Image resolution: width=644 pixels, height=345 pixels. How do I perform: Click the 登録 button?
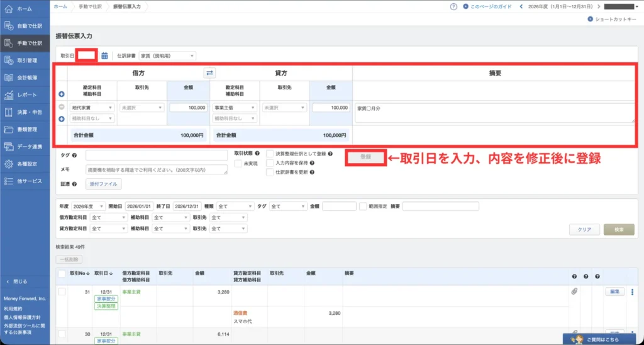[365, 157]
